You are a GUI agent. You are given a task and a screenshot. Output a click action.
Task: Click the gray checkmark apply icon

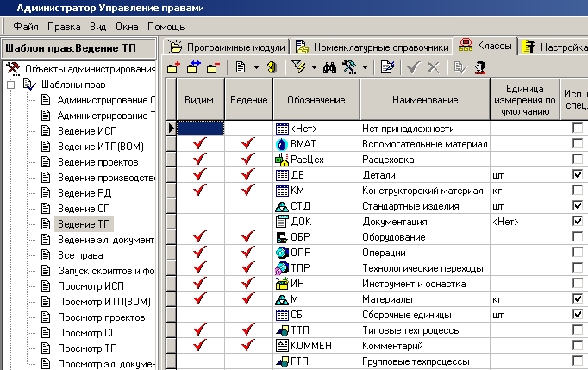(x=413, y=68)
